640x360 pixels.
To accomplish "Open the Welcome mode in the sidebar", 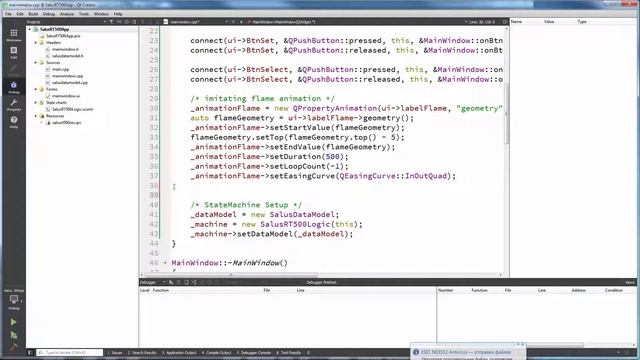I will click(x=13, y=35).
